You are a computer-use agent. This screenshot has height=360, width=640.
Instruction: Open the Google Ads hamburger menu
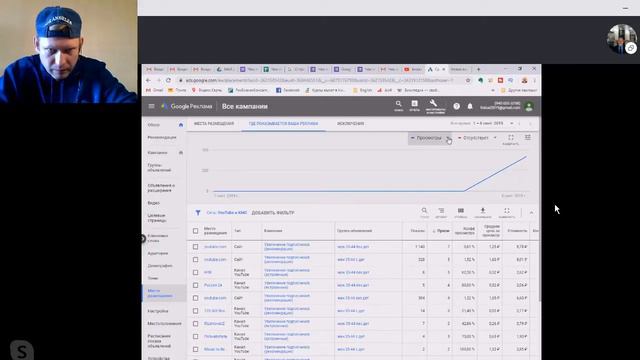click(151, 106)
